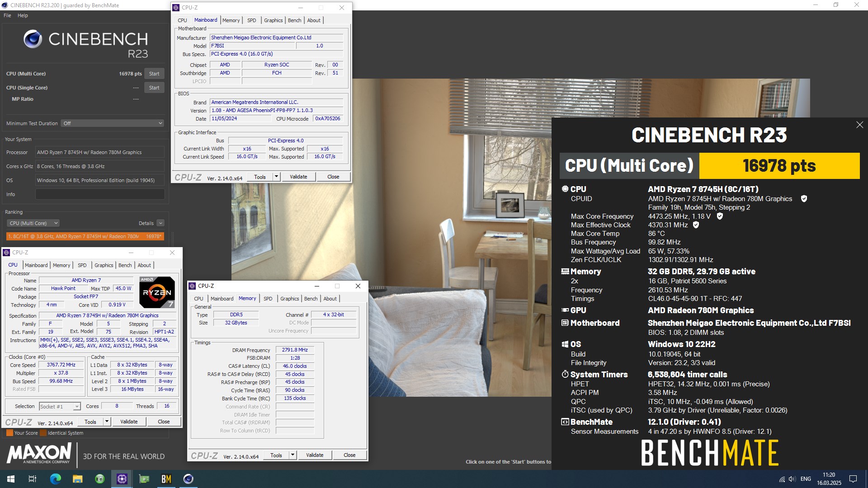Viewport: 868px width, 488px height.
Task: Click shield icon beside Max Effective Clock
Action: pyautogui.click(x=696, y=225)
